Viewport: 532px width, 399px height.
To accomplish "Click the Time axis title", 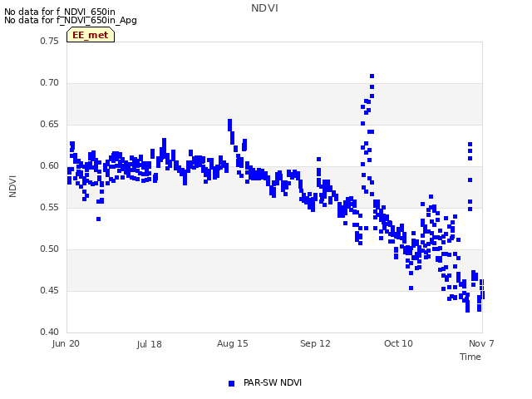I will tap(470, 357).
